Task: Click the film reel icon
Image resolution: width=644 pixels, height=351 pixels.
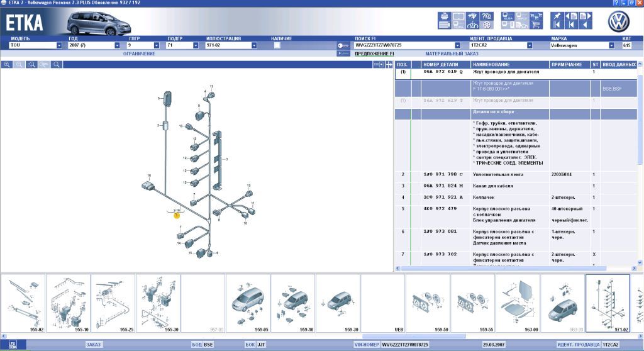Action: [x=487, y=25]
